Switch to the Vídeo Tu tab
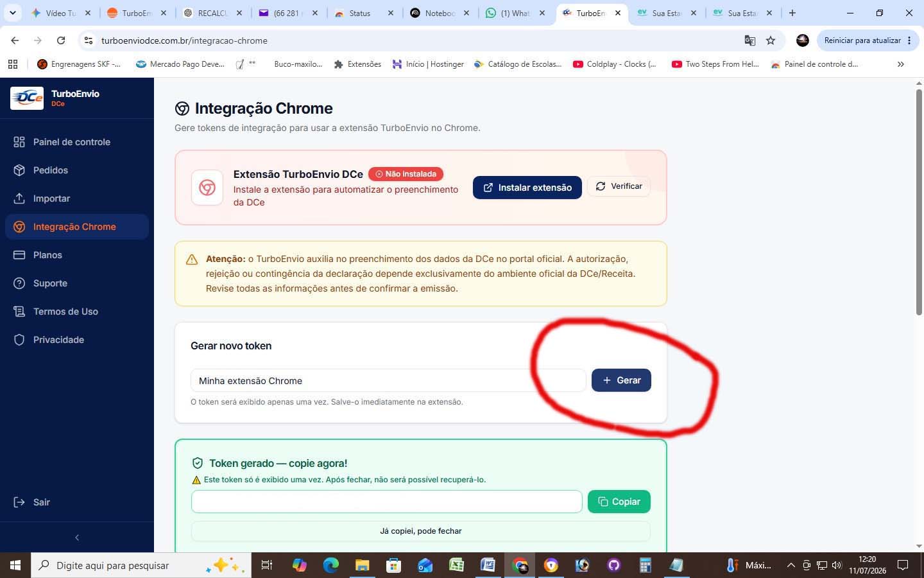Screen dimensions: 924x578 pyautogui.click(x=62, y=13)
